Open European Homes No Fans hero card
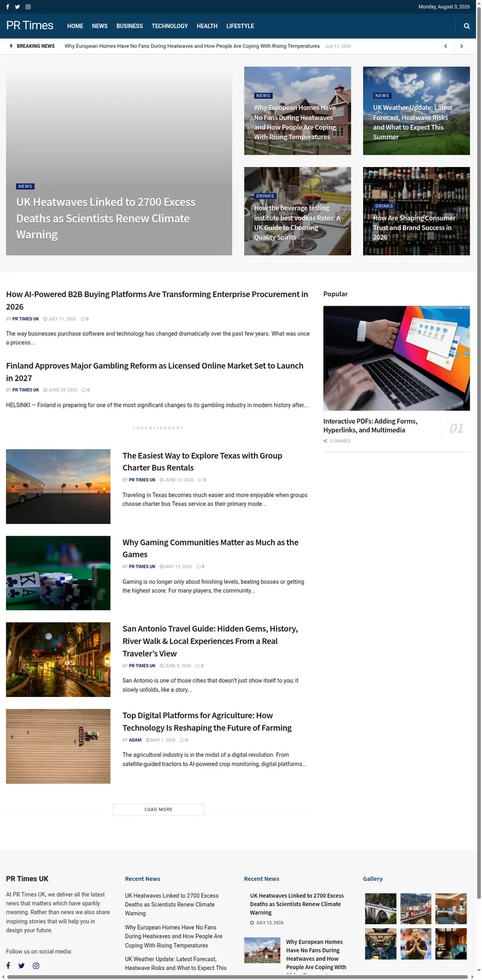 tap(297, 111)
